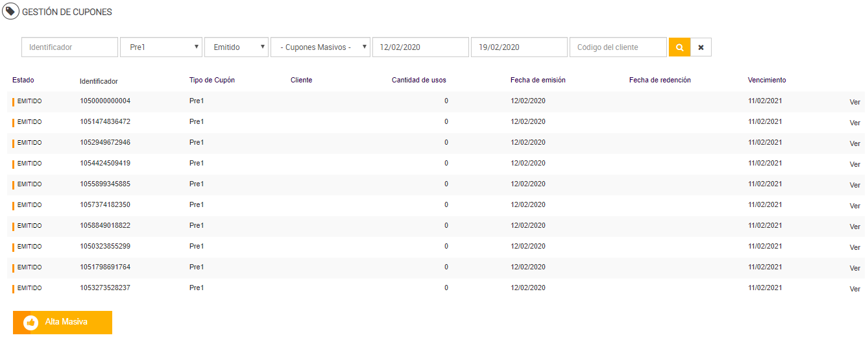Sort by the Estado column header
Viewport: 868px width, 344px height.
click(23, 80)
